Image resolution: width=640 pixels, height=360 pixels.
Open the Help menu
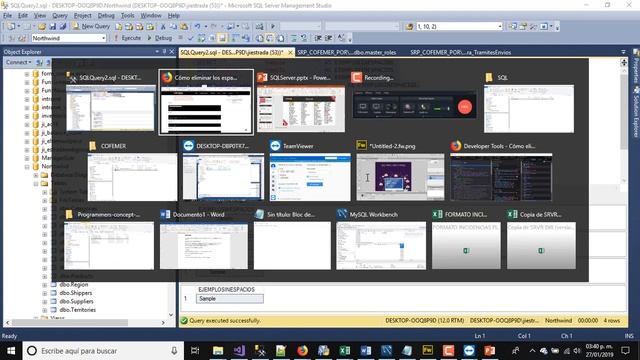(173, 15)
